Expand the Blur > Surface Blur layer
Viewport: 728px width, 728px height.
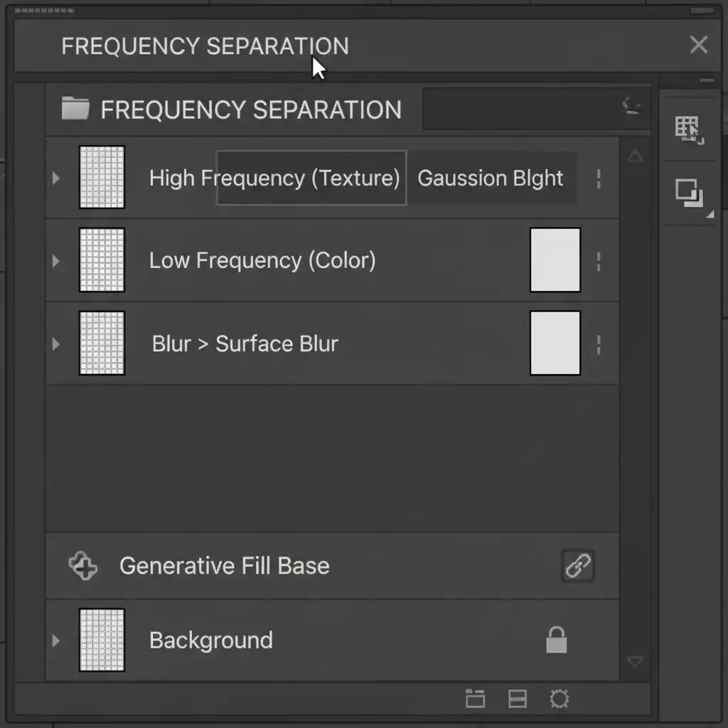click(56, 344)
